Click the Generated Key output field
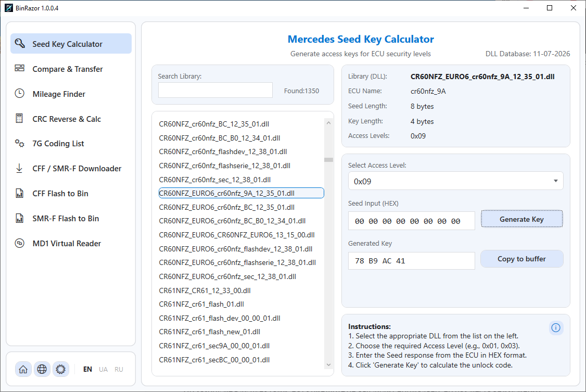 coord(412,260)
